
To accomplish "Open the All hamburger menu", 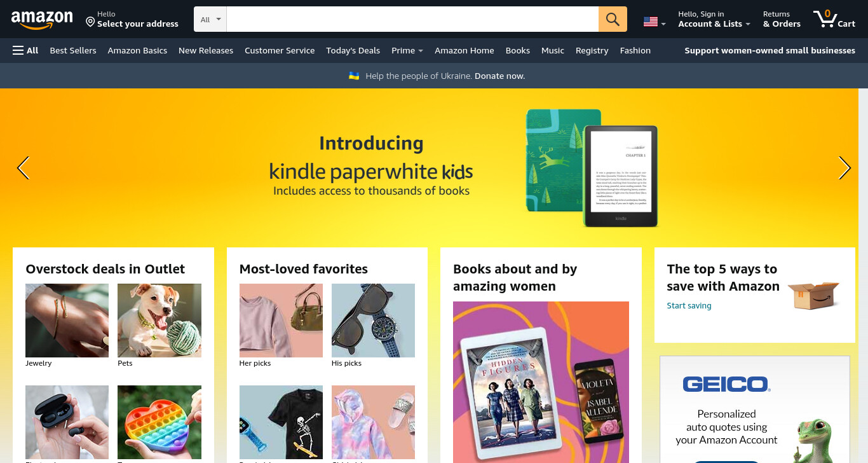I will click(25, 50).
